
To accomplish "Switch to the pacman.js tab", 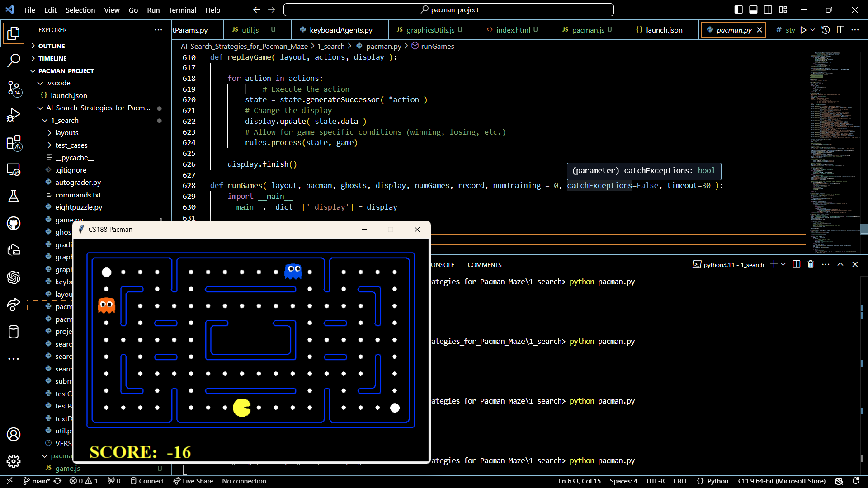I will click(x=588, y=30).
